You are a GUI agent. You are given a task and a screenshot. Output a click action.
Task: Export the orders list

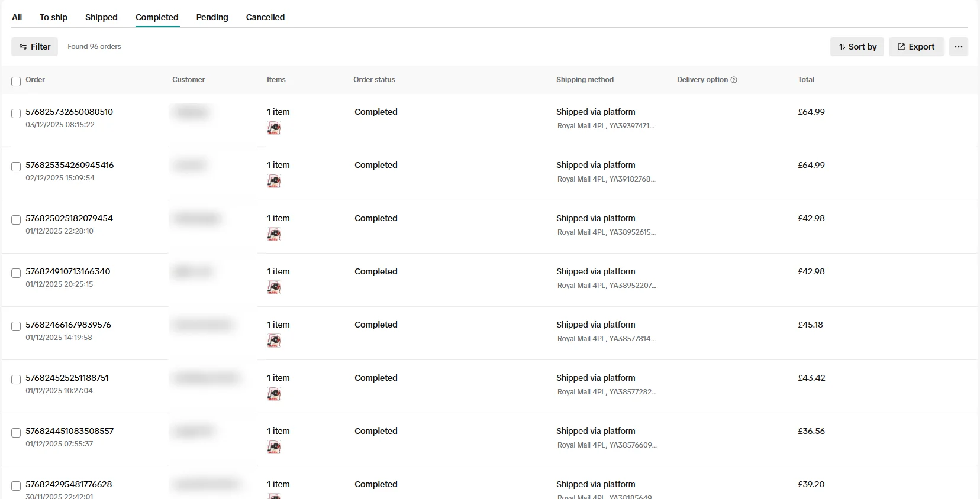click(916, 47)
